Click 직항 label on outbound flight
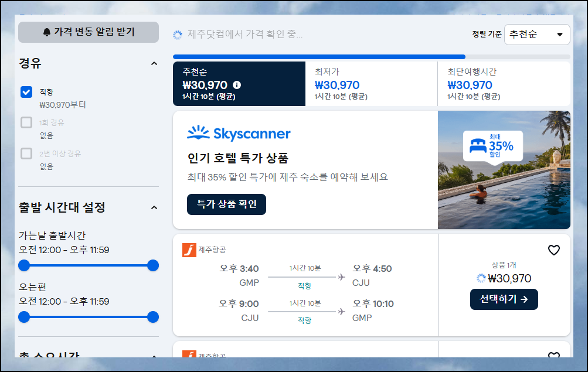588x372 pixels. (x=304, y=286)
